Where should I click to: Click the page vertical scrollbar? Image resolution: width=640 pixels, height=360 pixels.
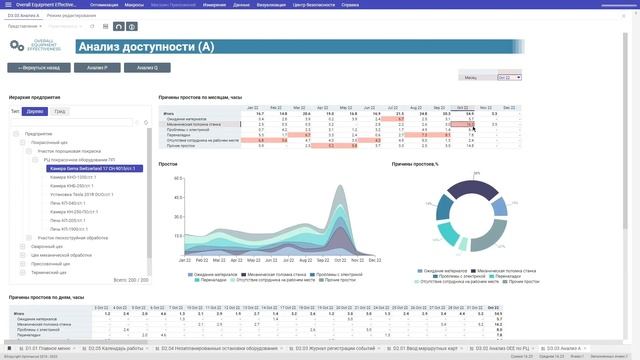pos(625,131)
